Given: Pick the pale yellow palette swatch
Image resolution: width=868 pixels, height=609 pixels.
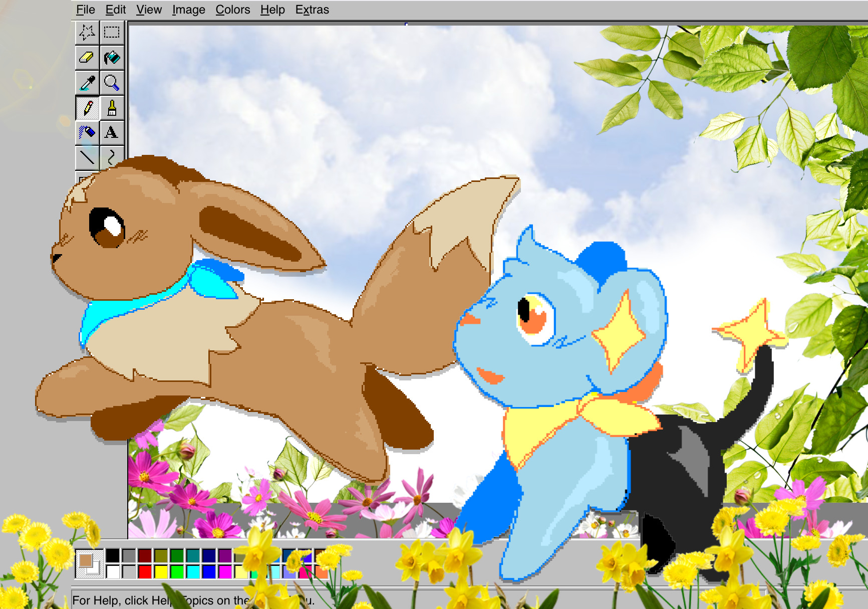Looking at the screenshot, I should coord(241,572).
